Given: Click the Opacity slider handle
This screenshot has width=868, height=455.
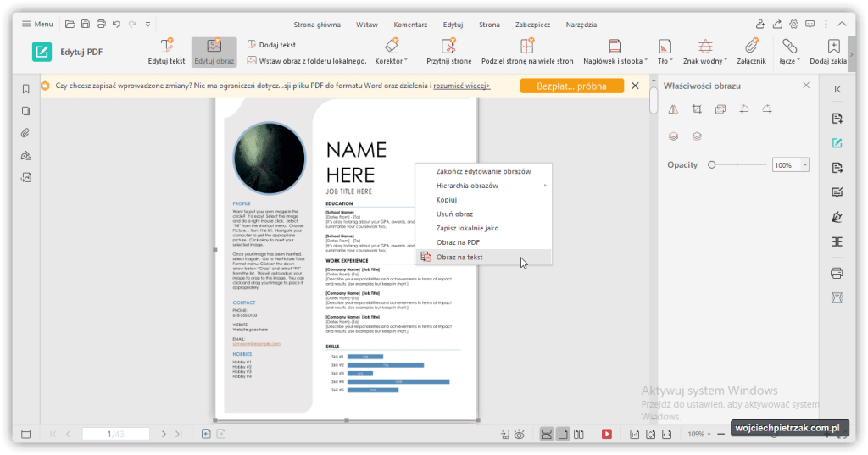Looking at the screenshot, I should [712, 165].
